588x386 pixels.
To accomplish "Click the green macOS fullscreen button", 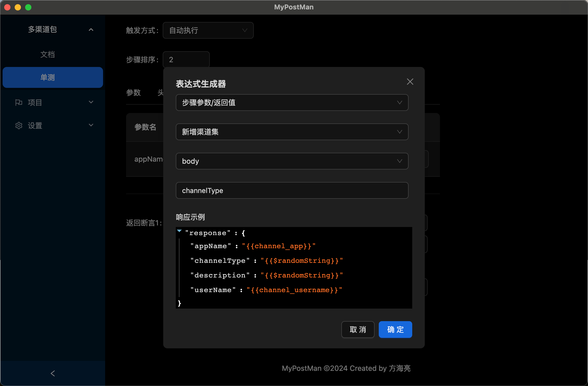I will pyautogui.click(x=28, y=7).
